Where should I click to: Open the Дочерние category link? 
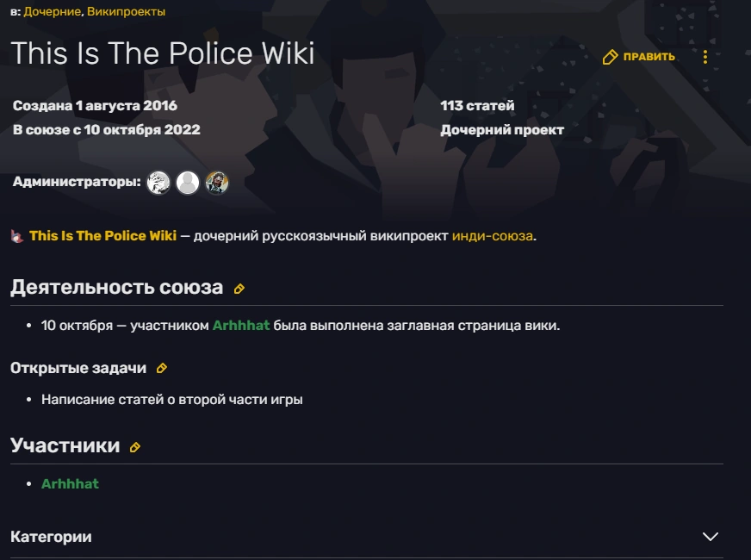(52, 12)
